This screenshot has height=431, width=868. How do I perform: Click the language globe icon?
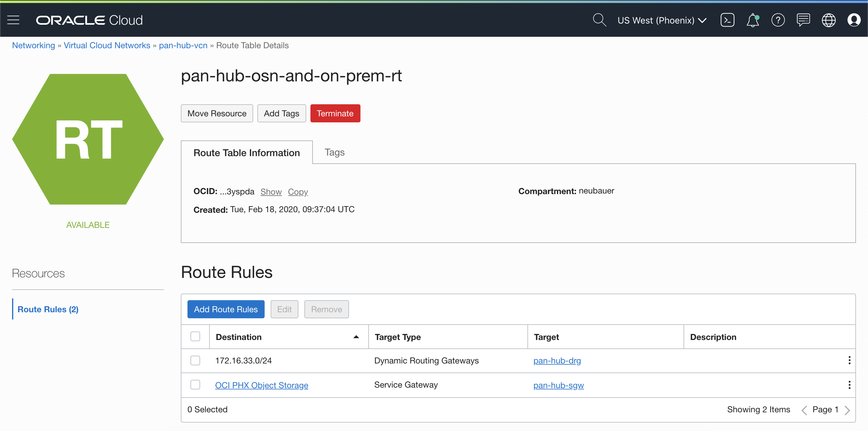coord(828,20)
